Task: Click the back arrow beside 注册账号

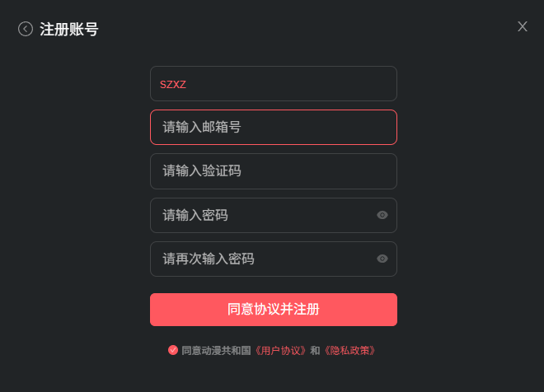Action: coord(26,30)
